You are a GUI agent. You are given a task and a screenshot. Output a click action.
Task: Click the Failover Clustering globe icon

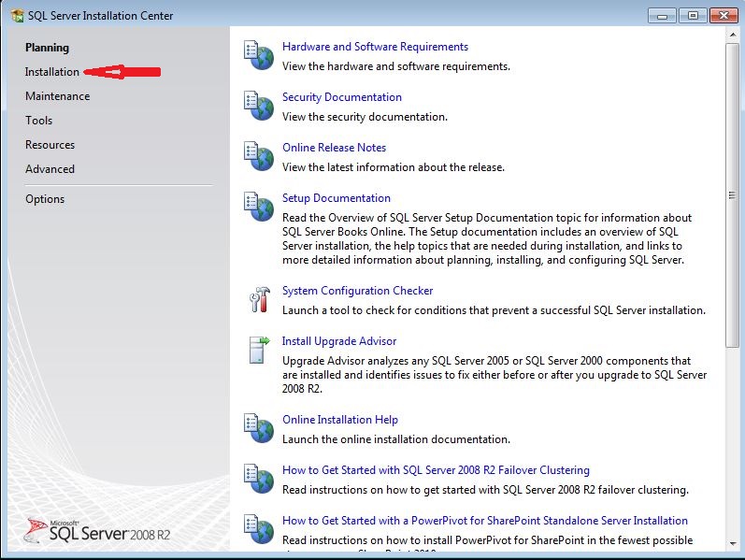(x=259, y=479)
